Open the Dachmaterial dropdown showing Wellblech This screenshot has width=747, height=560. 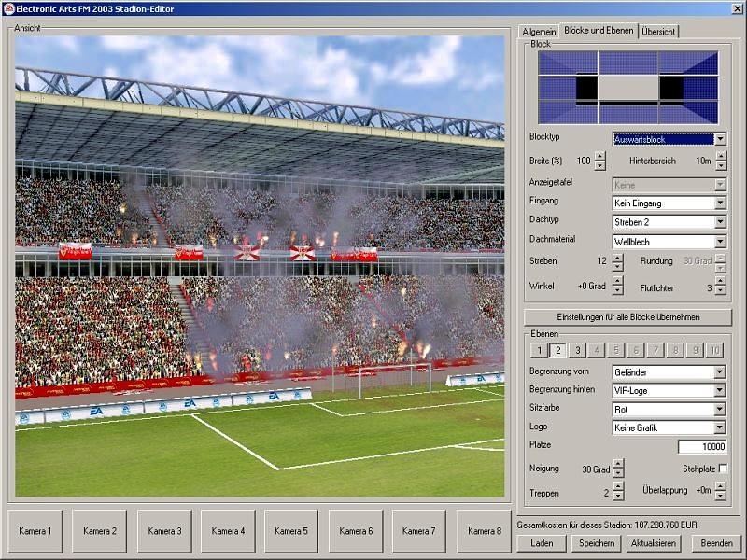(x=719, y=242)
